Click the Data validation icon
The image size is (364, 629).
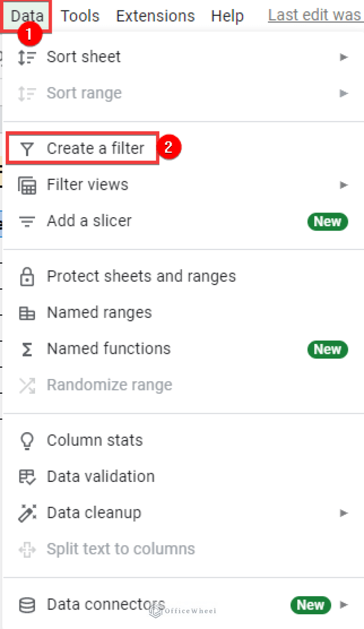(x=27, y=476)
